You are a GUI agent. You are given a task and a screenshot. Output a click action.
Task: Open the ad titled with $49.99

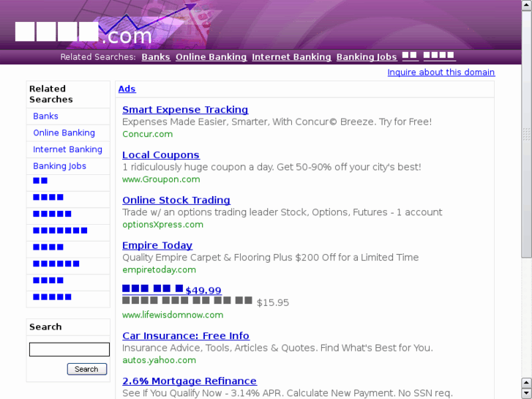(172, 290)
